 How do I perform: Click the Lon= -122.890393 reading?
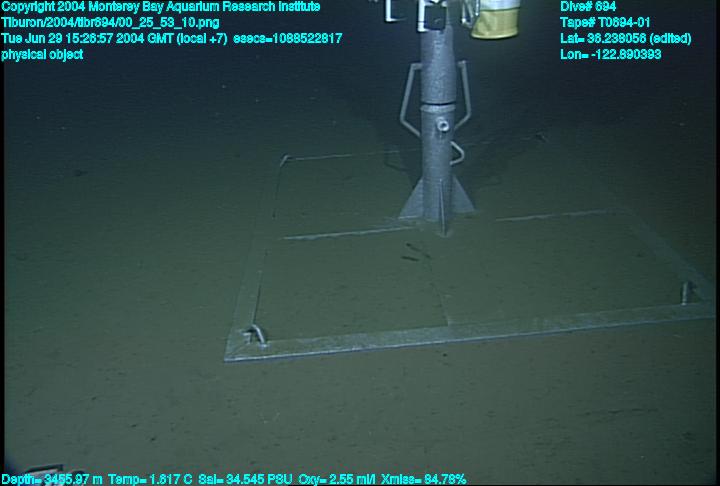pyautogui.click(x=611, y=55)
